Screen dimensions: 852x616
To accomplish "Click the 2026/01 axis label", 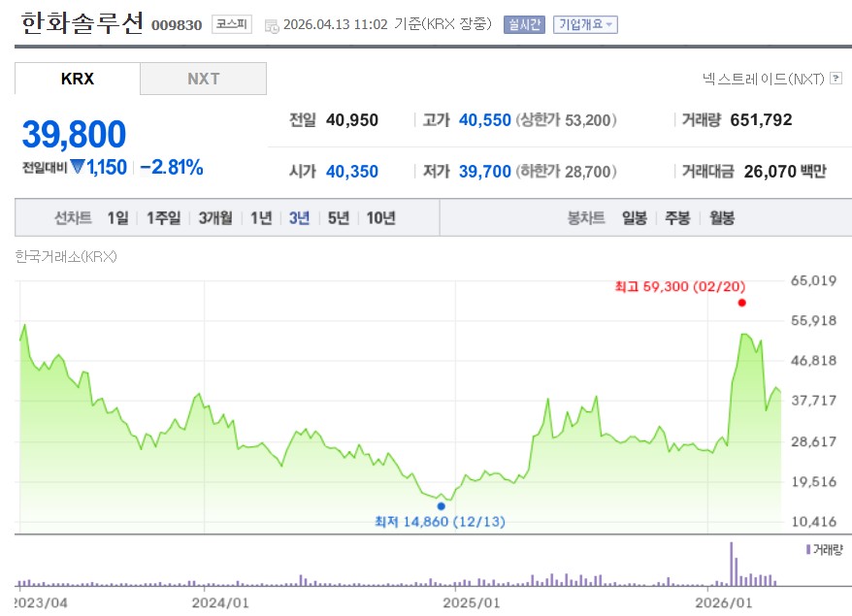I will [x=724, y=602].
